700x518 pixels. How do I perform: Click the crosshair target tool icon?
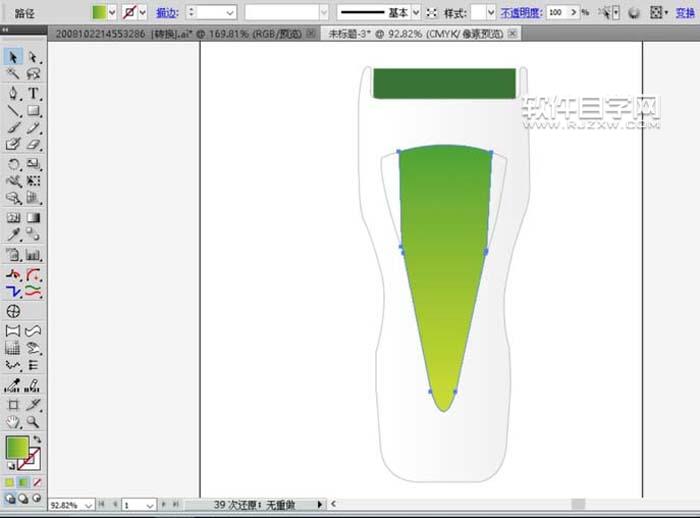pyautogui.click(x=13, y=311)
